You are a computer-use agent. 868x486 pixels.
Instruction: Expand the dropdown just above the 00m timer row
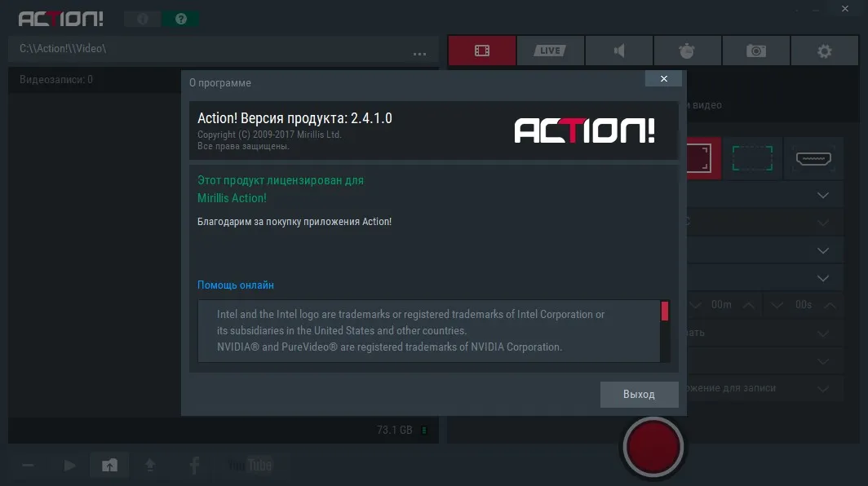pyautogui.click(x=822, y=278)
